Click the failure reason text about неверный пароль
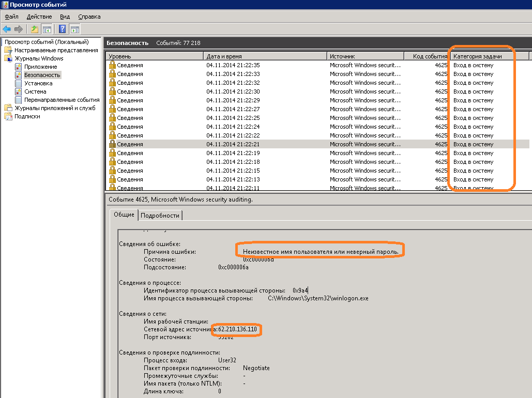Viewport: 532px width, 398px height. point(321,252)
